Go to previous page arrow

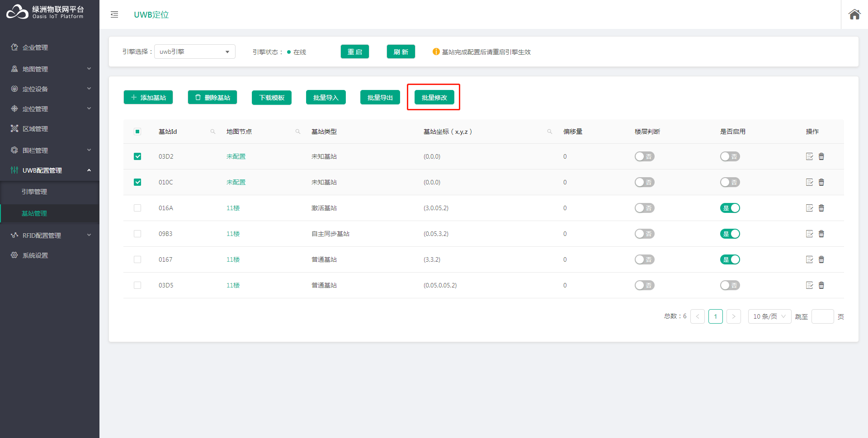(698, 316)
